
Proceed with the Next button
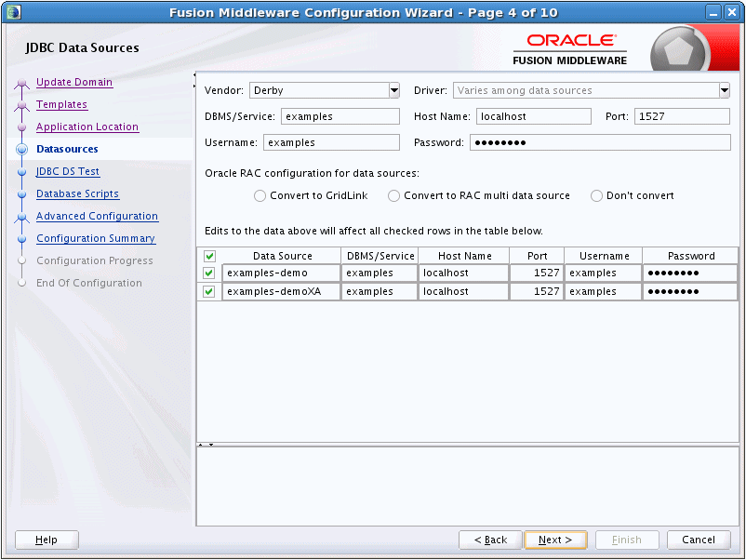coord(555,540)
